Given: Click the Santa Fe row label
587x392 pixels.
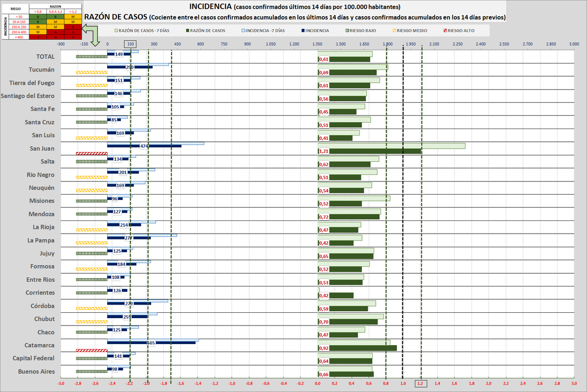Looking at the screenshot, I should [x=43, y=109].
